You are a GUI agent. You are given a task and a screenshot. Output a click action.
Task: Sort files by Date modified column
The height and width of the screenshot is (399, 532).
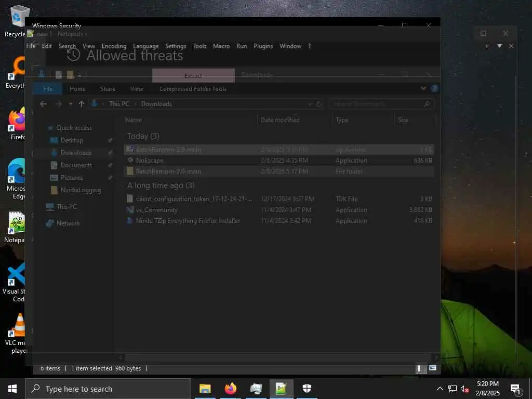[295, 120]
